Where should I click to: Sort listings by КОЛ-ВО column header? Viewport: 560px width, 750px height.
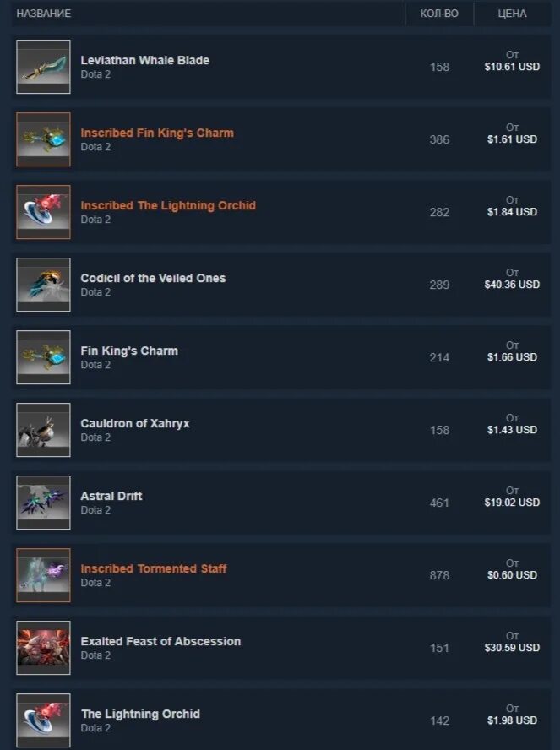(x=439, y=14)
